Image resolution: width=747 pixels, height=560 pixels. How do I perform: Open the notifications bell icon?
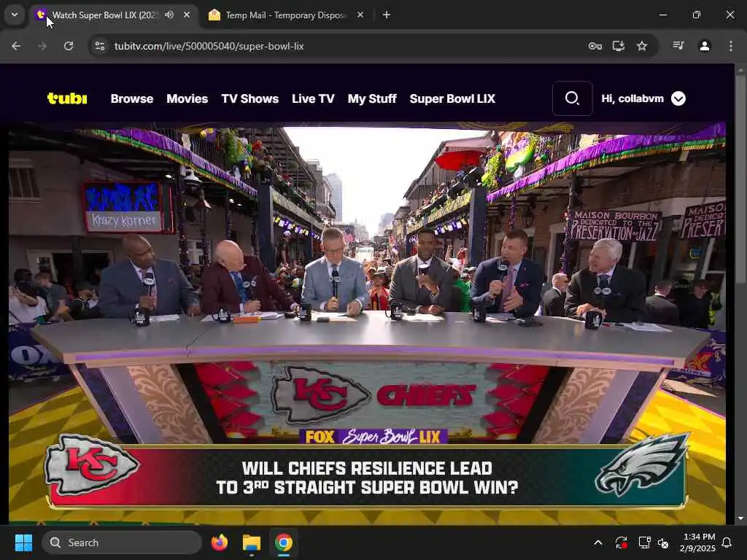[x=727, y=542]
